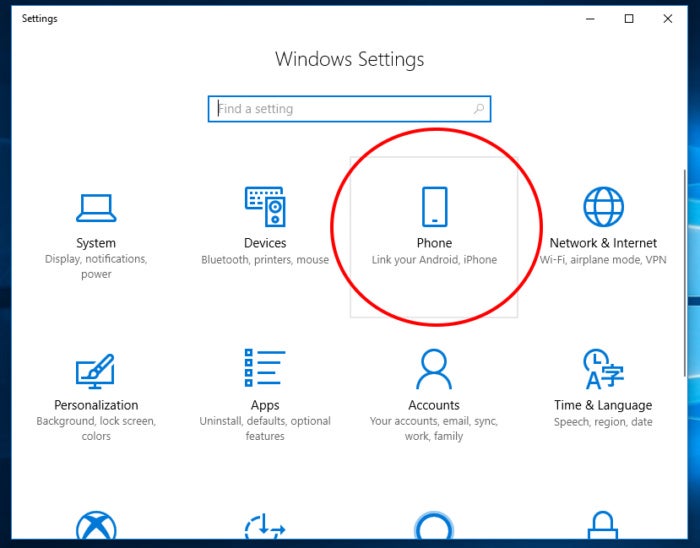Open the Network & Internet globe icon
Screen dimensions: 700x548
tap(603, 207)
